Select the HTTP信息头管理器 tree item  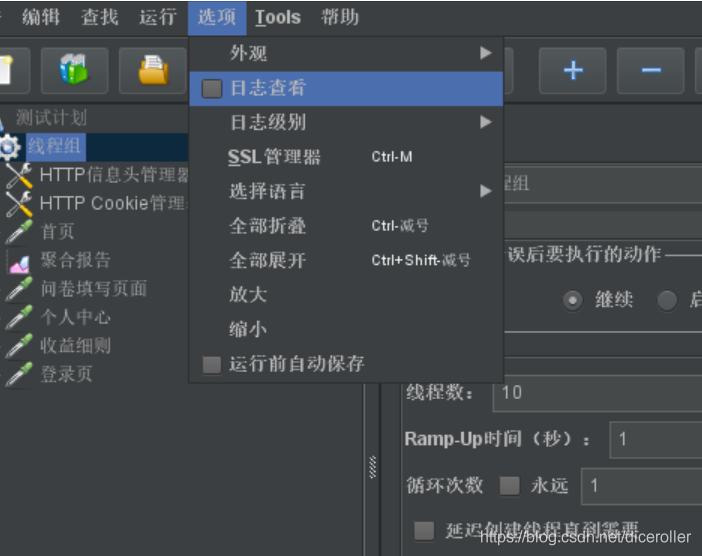tap(114, 175)
